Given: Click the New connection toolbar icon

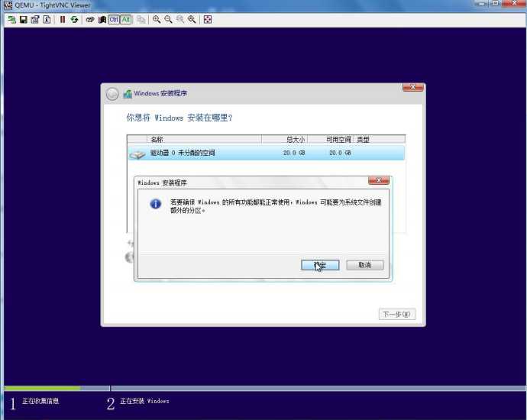Looking at the screenshot, I should tap(11, 20).
